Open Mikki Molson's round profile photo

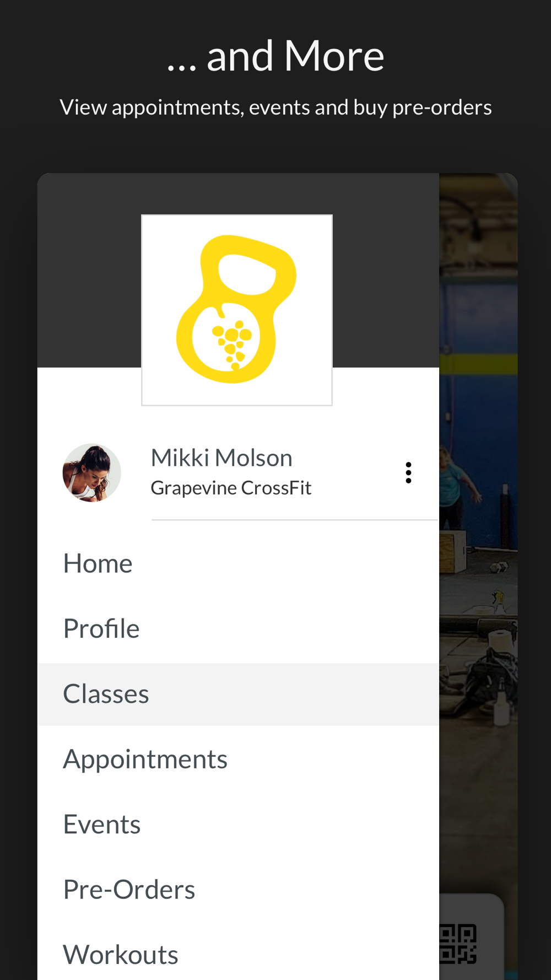(91, 473)
